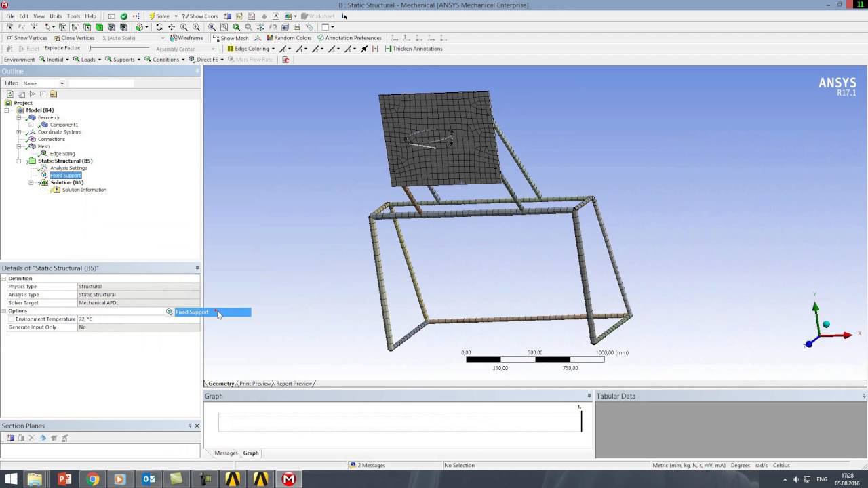This screenshot has height=488, width=868.
Task: Open the Supports dropdown menu
Action: [123, 60]
